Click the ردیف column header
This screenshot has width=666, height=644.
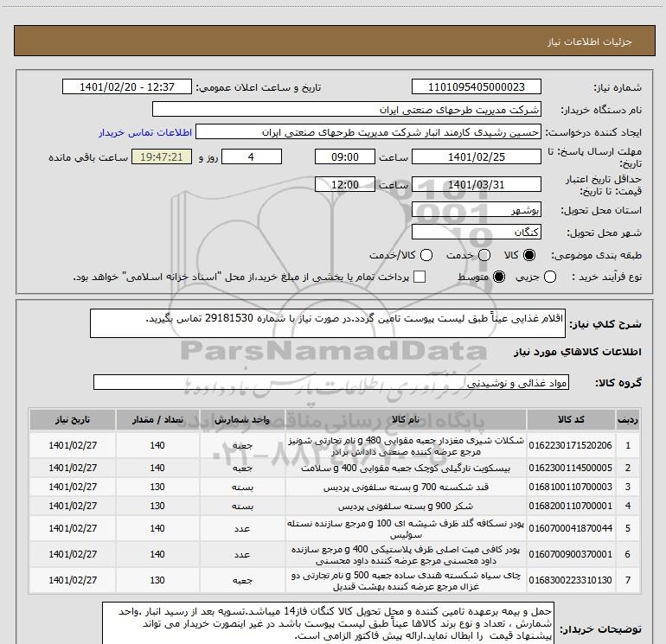point(627,420)
